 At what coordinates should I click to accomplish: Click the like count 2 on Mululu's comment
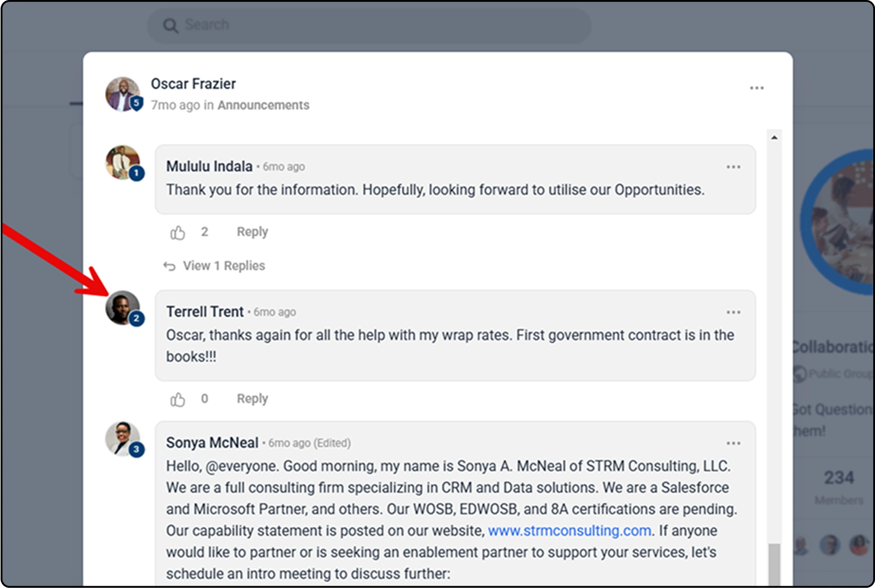pos(205,232)
